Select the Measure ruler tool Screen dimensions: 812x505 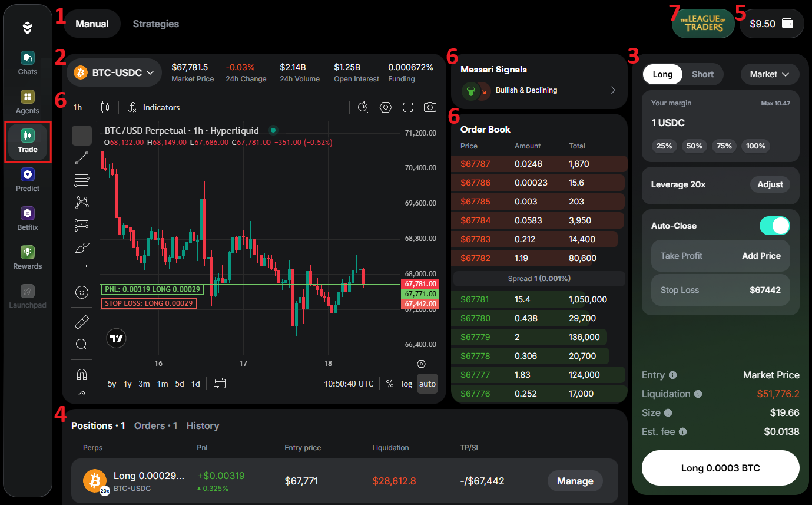[x=82, y=321]
